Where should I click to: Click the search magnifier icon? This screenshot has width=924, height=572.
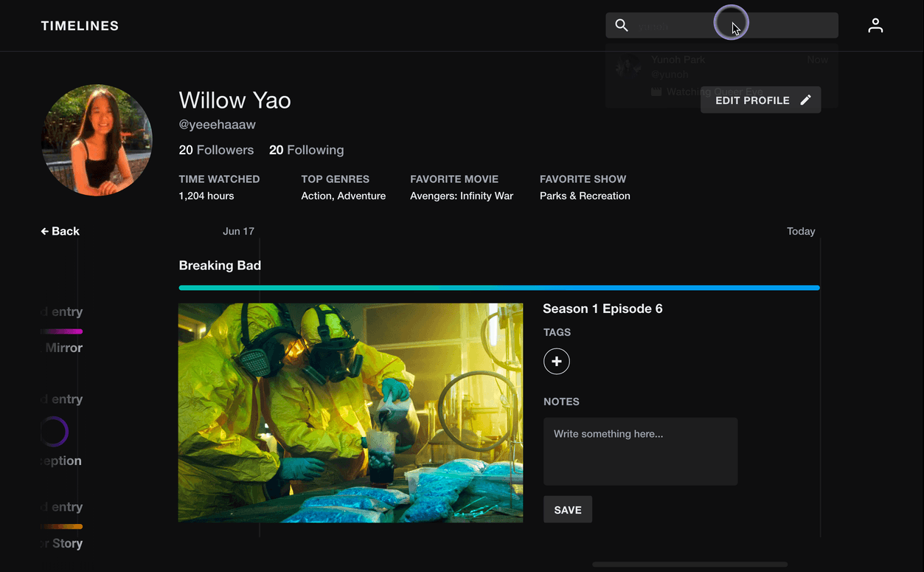click(x=622, y=26)
